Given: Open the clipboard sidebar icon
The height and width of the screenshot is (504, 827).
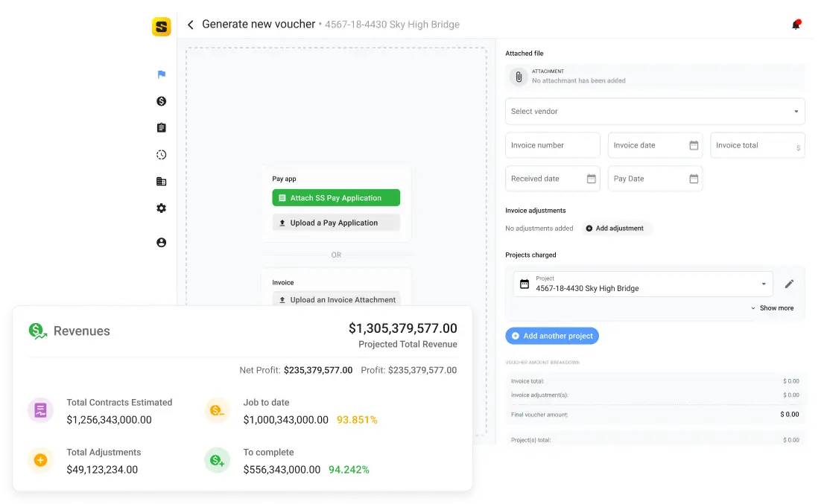Looking at the screenshot, I should [x=161, y=128].
